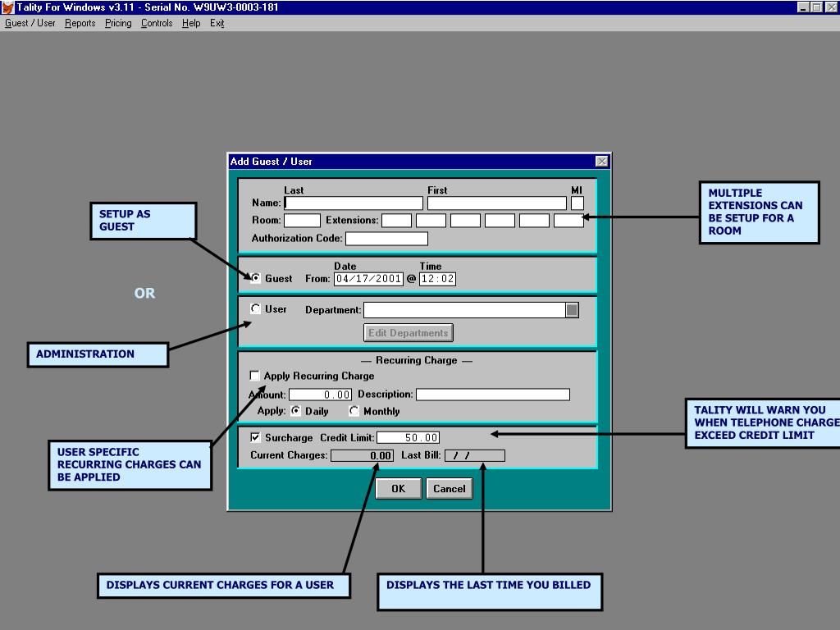The width and height of the screenshot is (840, 630).
Task: Click the Current Charges value 0.00
Action: [362, 455]
